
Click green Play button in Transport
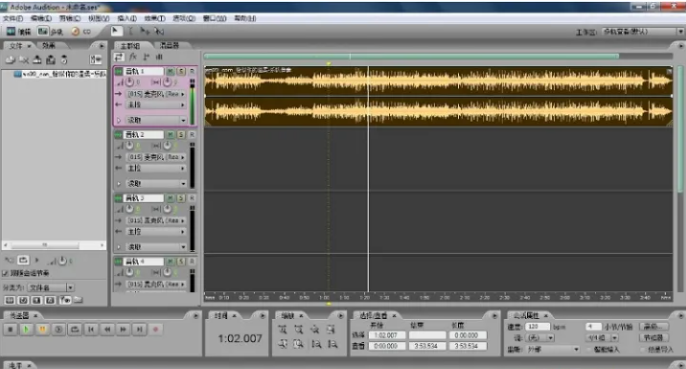point(26,329)
